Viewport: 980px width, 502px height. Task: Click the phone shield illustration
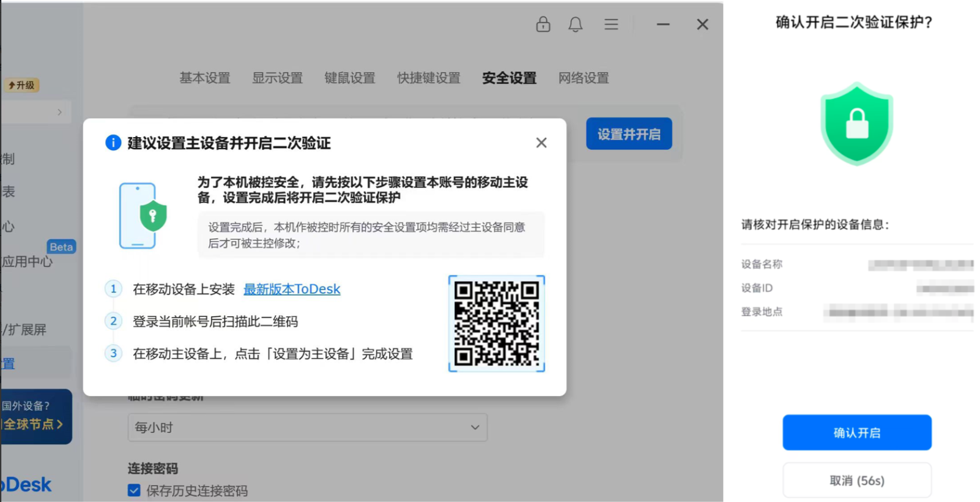143,215
